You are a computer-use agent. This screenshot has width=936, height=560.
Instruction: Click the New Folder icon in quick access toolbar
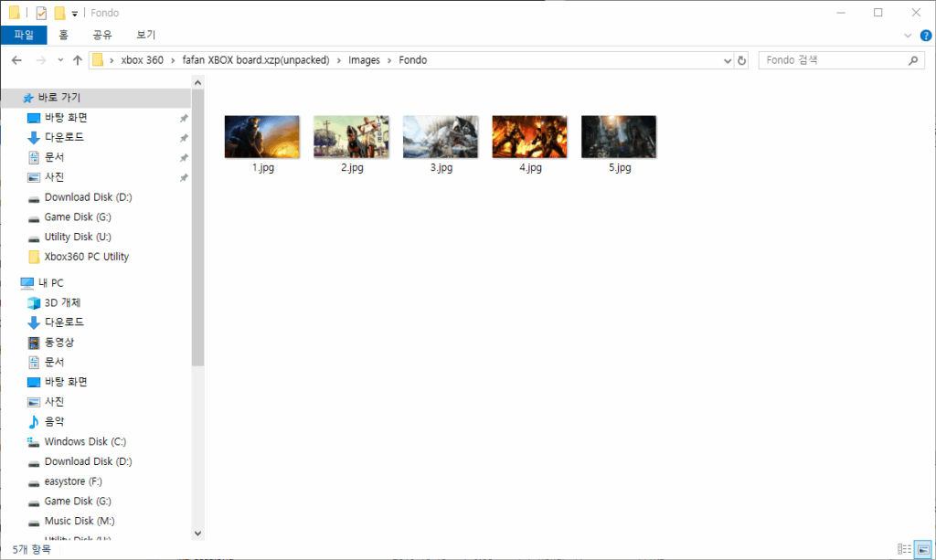(59, 13)
